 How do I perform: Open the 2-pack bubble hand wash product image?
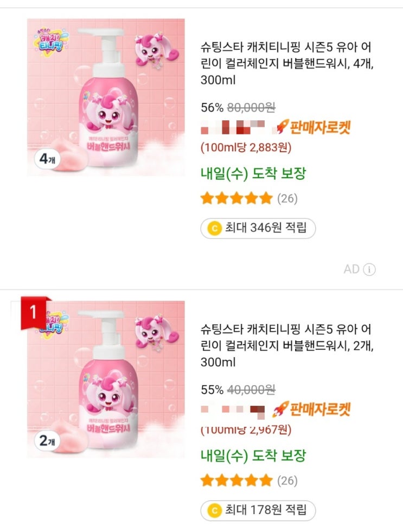pos(106,379)
